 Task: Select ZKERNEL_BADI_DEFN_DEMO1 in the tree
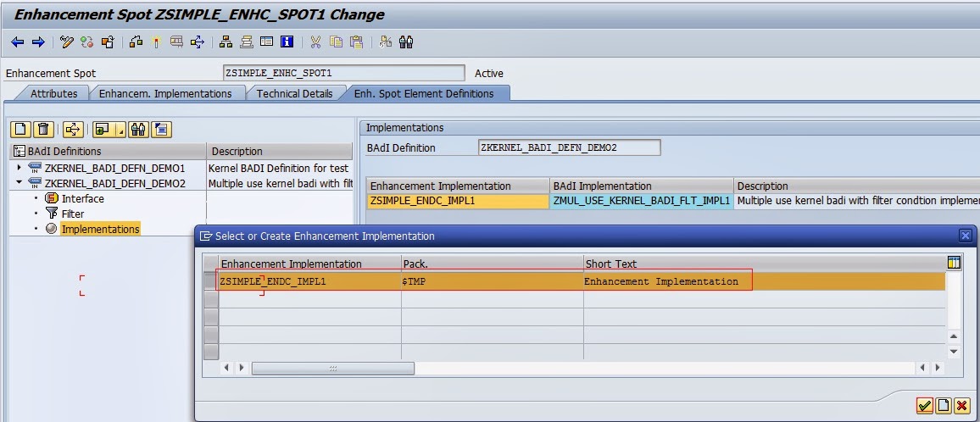coord(115,168)
